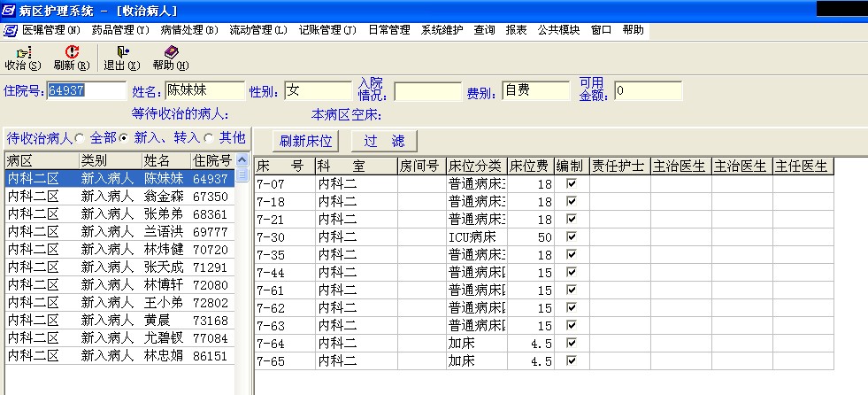
Task: Open the 公共模块 menu
Action: pos(558,30)
